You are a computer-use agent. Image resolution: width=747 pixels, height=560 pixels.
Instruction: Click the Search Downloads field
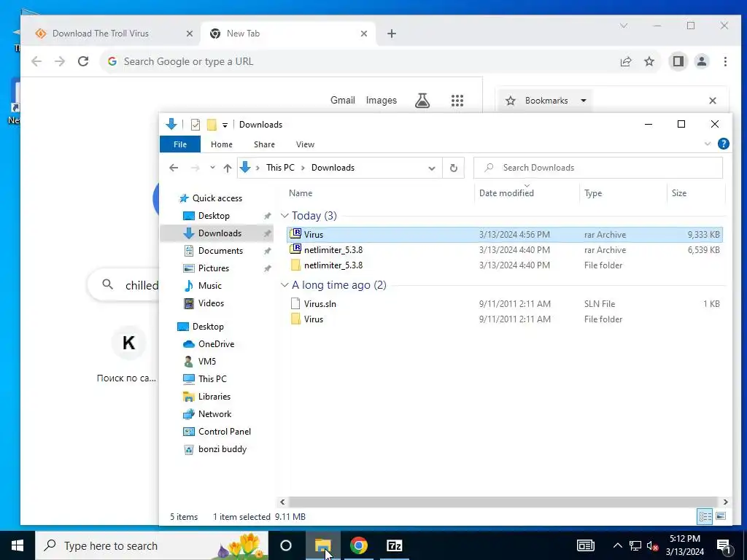(598, 168)
